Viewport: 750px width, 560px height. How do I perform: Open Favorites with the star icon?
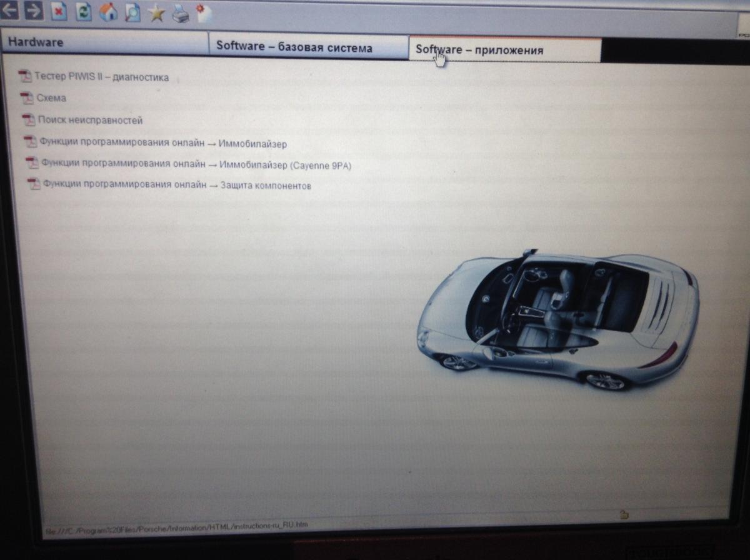tap(156, 12)
